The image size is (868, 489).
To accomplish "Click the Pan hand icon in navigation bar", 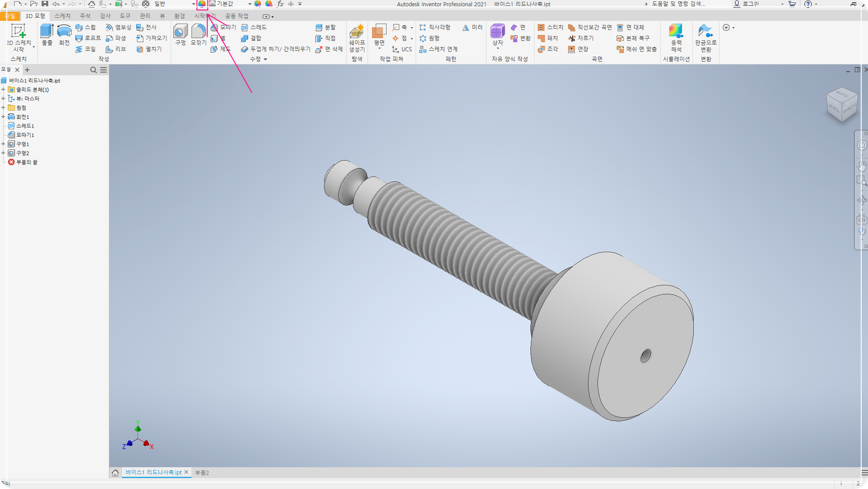I will 862,166.
